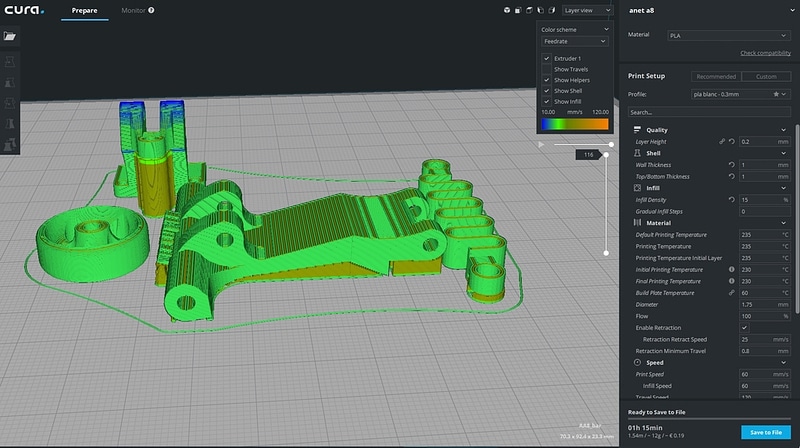Collapse the Speed settings section

784,362
